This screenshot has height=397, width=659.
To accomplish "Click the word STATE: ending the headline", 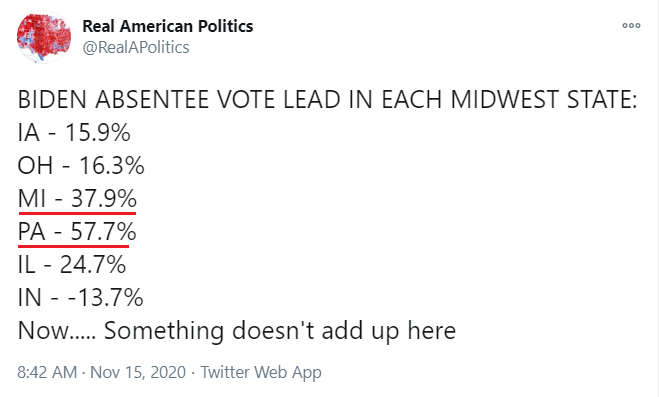I will 602,100.
